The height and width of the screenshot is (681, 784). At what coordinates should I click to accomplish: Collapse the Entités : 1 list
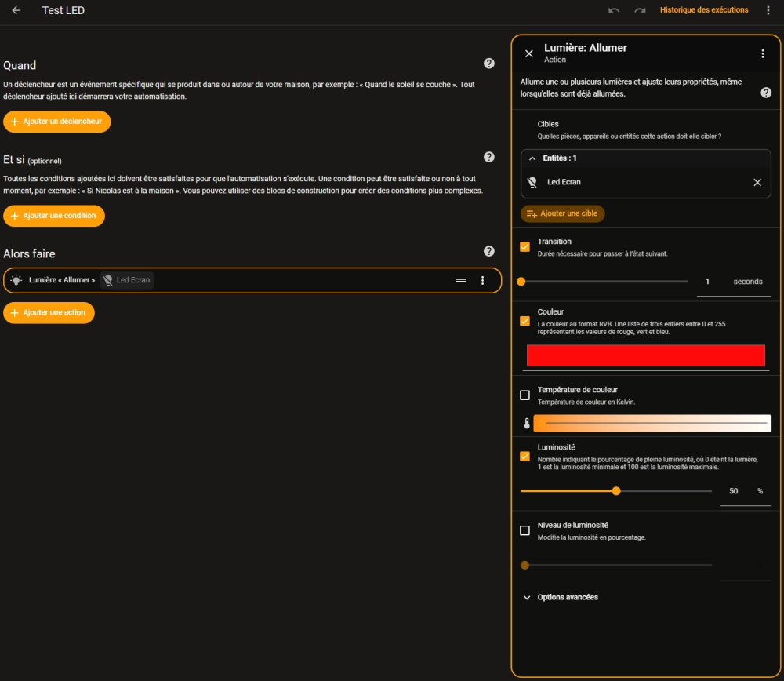point(532,158)
